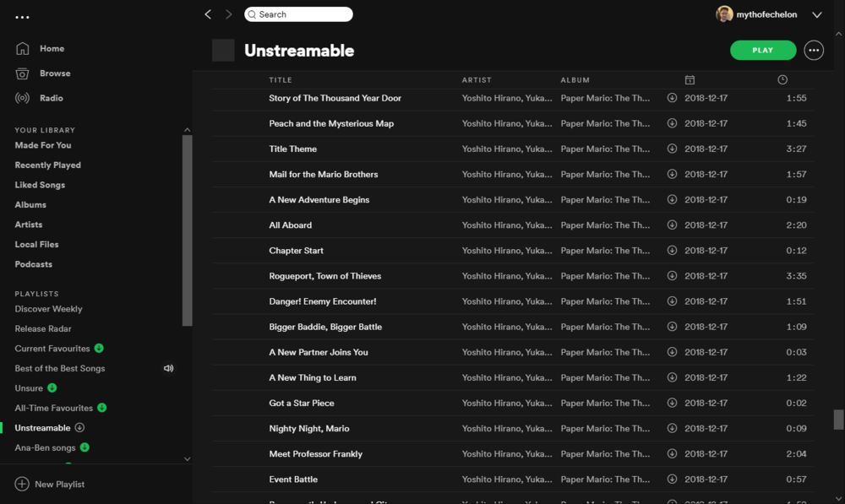
Task: Select the track Got a Star Piece
Action: 302,403
